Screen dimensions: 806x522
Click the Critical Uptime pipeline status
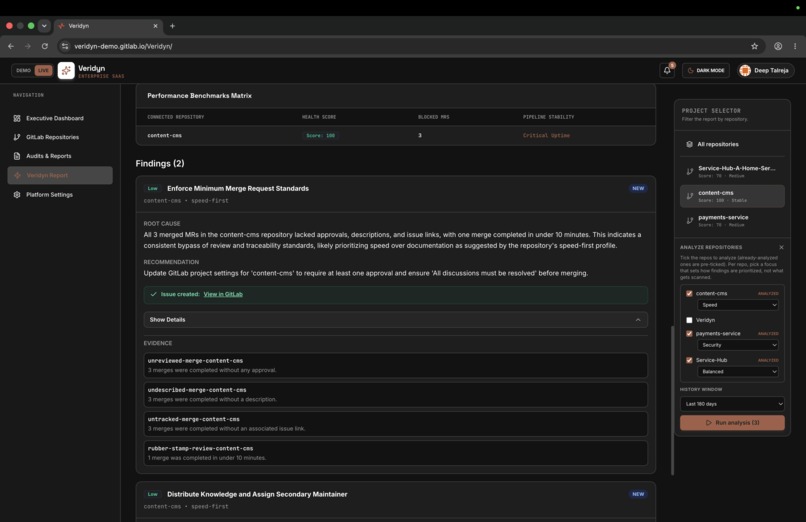(546, 136)
